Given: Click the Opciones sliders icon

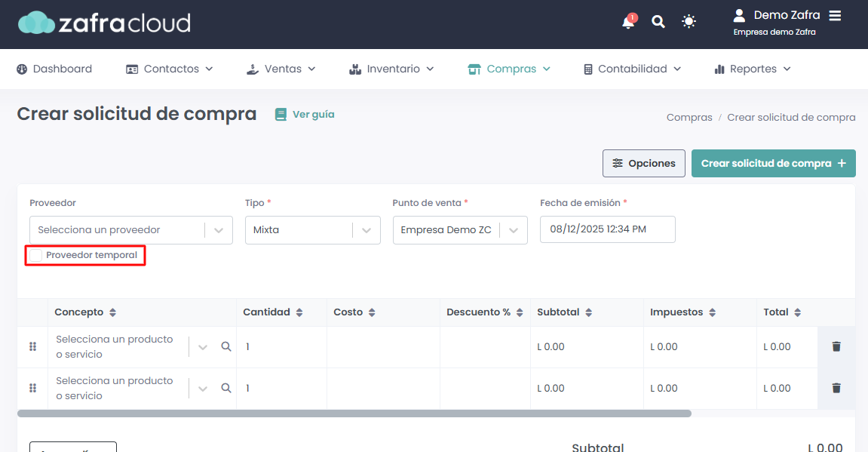Looking at the screenshot, I should pyautogui.click(x=617, y=164).
